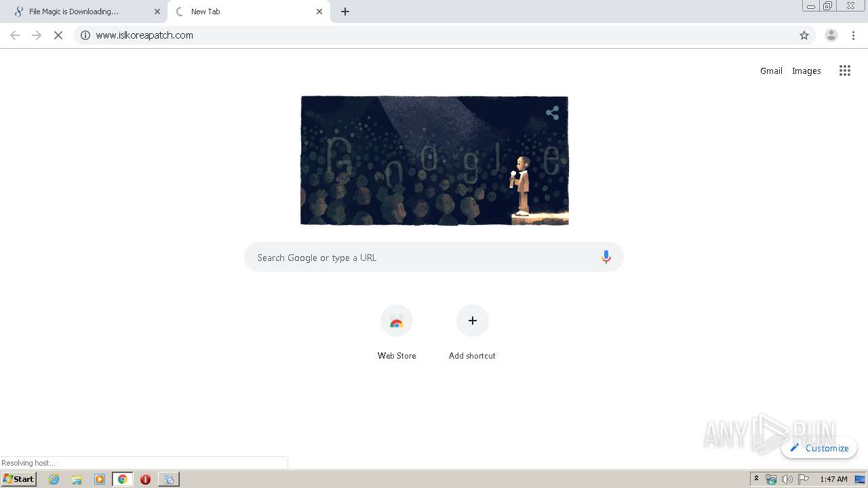This screenshot has width=868, height=488.
Task: Click the 1:47 AM system clock
Action: point(833,479)
